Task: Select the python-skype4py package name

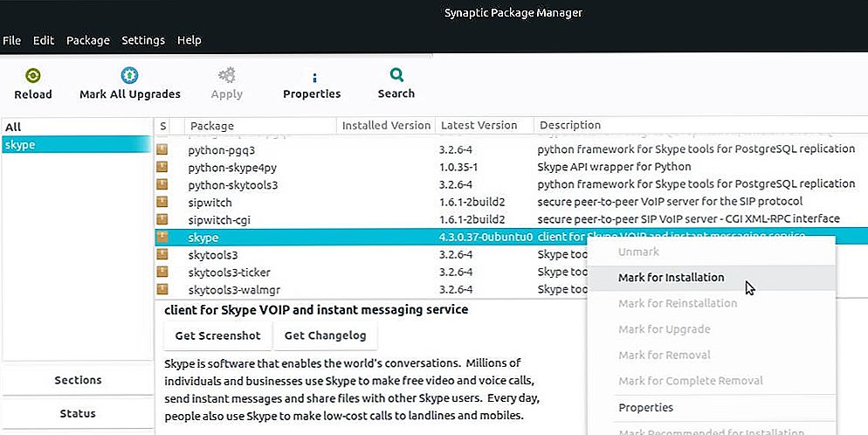Action: 232,167
